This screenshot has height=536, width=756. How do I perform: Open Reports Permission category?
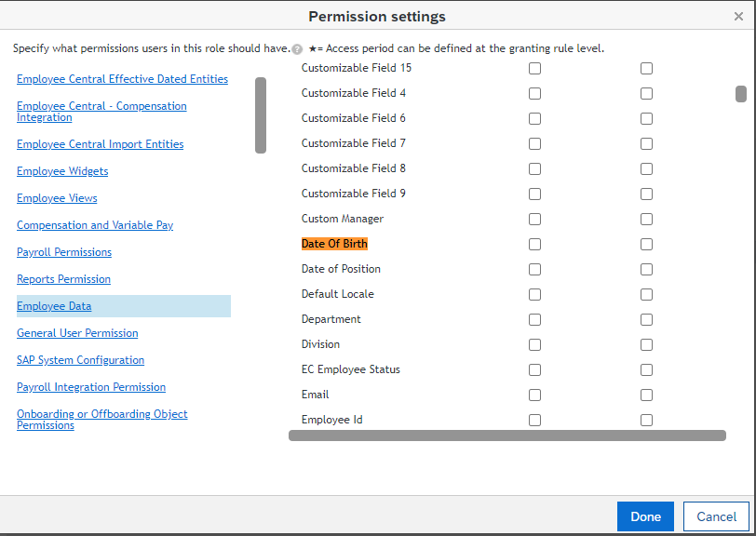click(63, 279)
